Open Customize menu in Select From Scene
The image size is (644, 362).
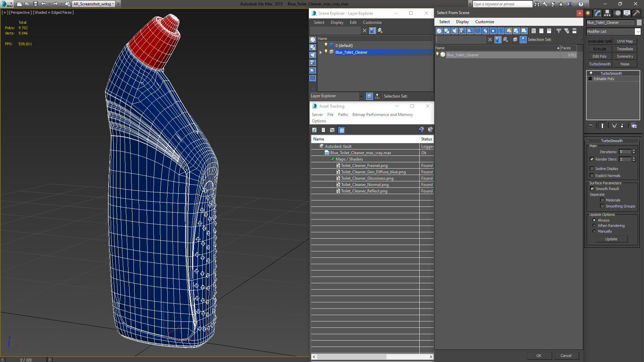(x=484, y=22)
